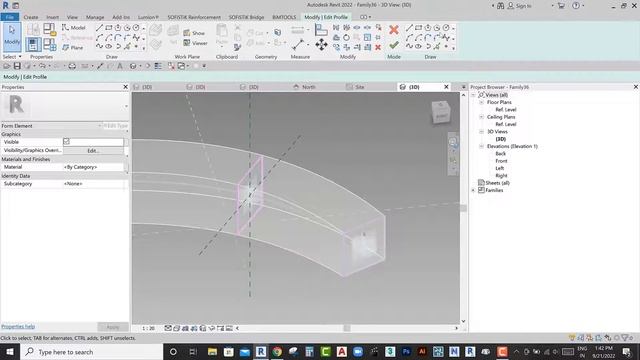The height and width of the screenshot is (360, 640).
Task: Click the ViewCube in the 3D view
Action: pyautogui.click(x=441, y=112)
